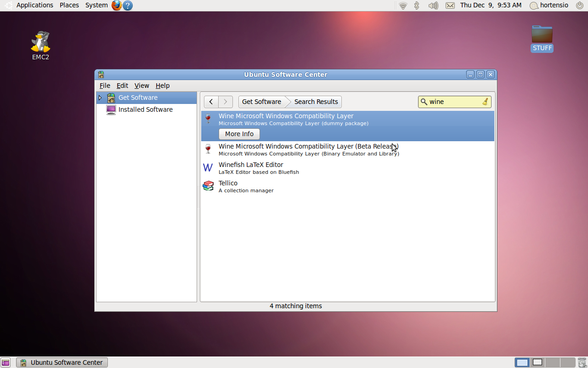Click the "4 matching items" status text
This screenshot has height=368, width=588.
coord(296,306)
